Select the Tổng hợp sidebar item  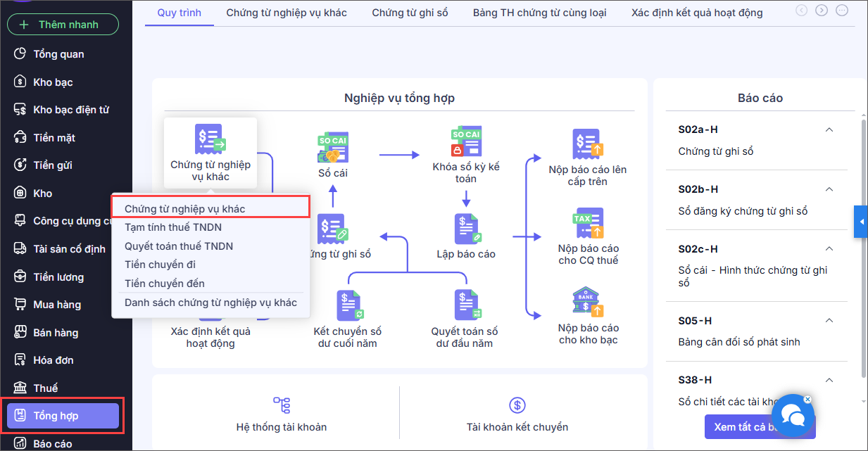point(63,416)
